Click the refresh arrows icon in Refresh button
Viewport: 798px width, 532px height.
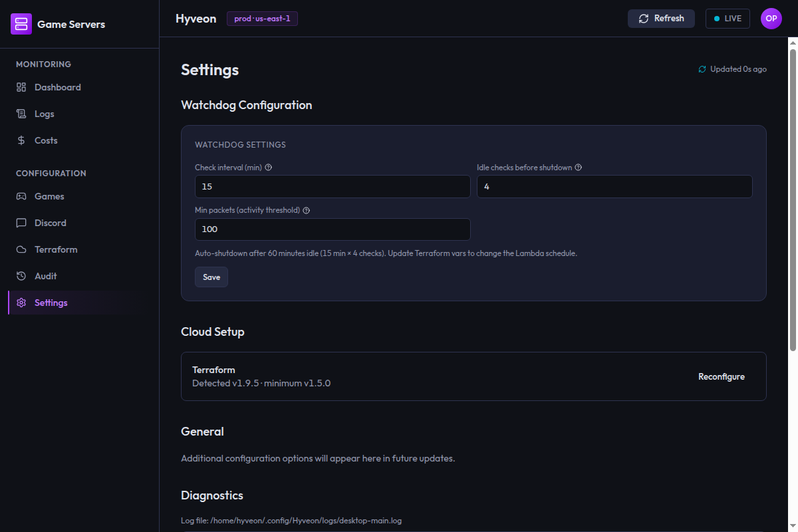coord(644,19)
